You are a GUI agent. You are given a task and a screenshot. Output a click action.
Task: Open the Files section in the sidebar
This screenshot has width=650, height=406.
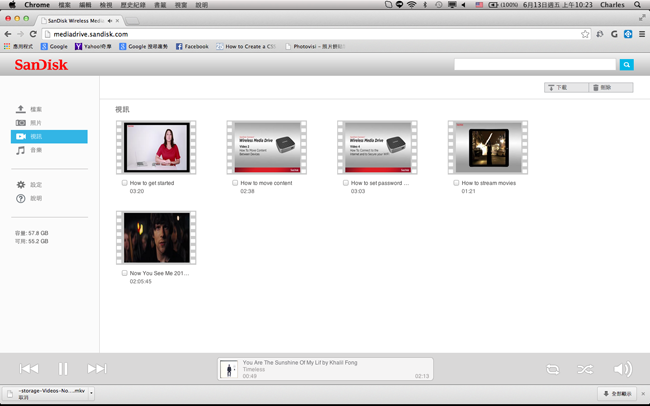[x=36, y=109]
